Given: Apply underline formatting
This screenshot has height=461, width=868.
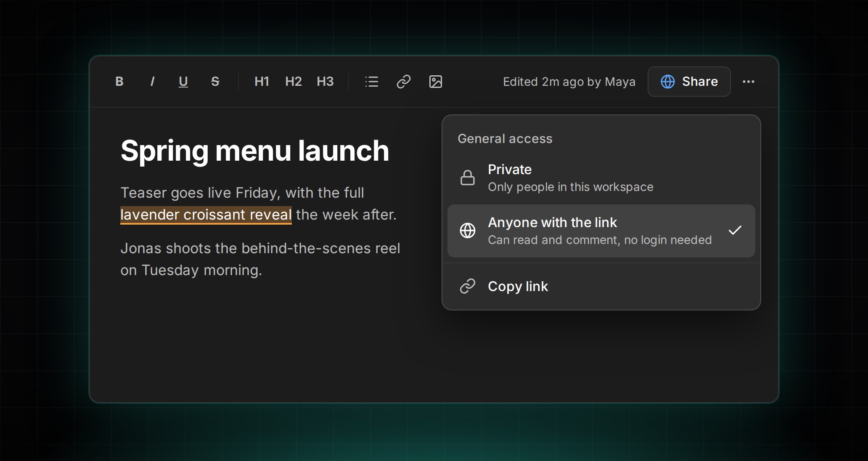Looking at the screenshot, I should (183, 82).
